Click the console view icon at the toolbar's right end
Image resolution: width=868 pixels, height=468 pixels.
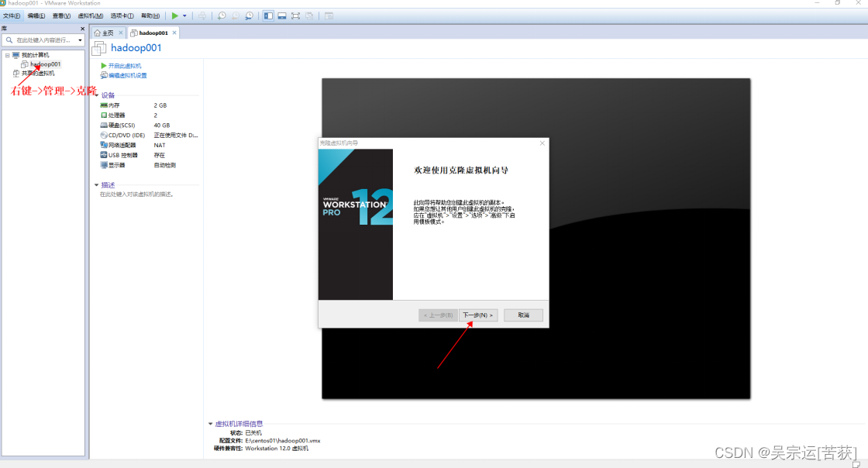point(329,16)
